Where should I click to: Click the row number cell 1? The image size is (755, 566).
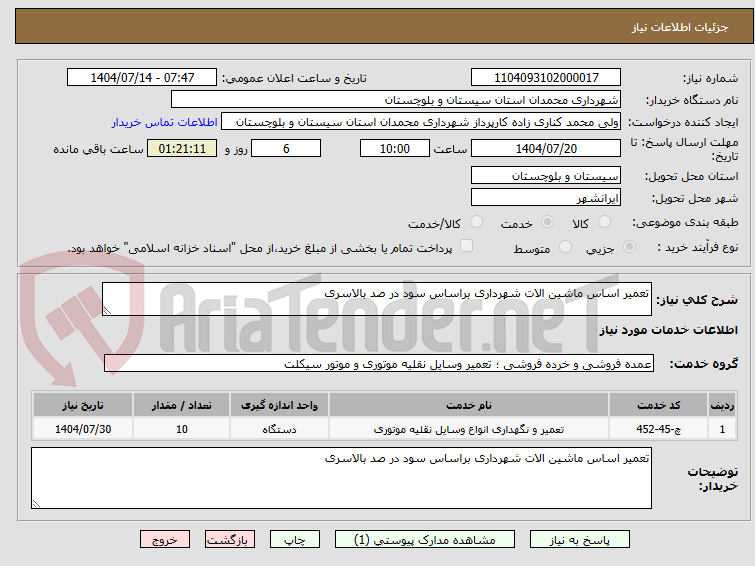click(x=722, y=429)
